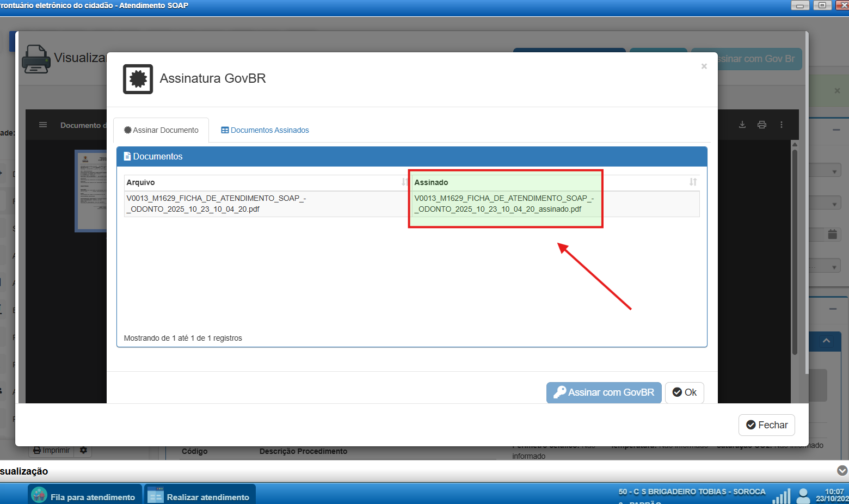The image size is (849, 504).
Task: Click the PDF download icon
Action: (x=742, y=125)
